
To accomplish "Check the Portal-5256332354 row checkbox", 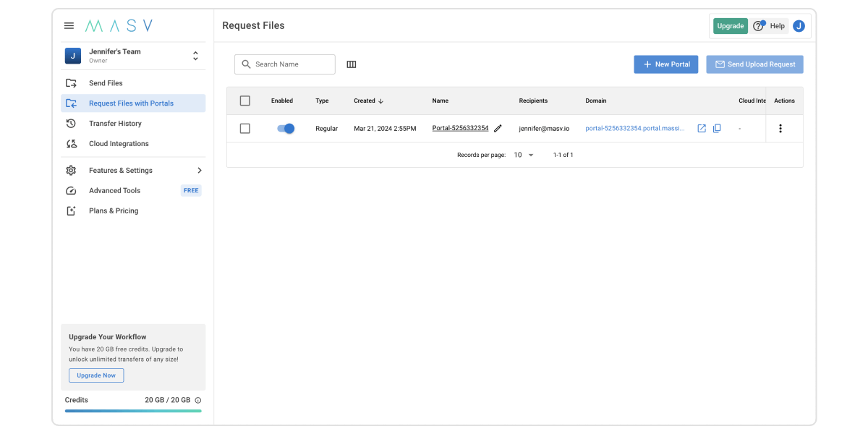I will click(244, 128).
